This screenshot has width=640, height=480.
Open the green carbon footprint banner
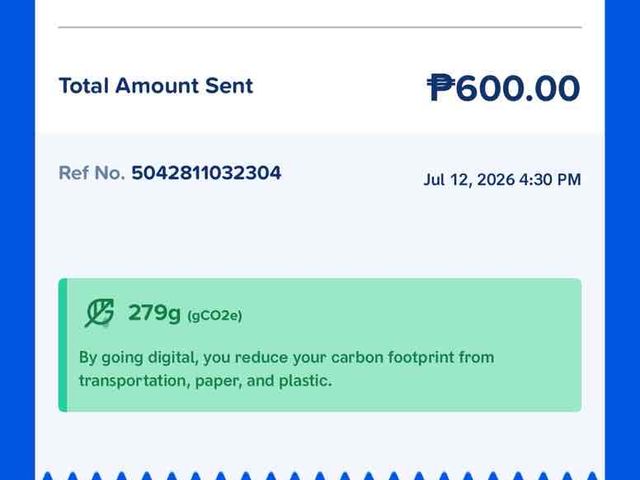320,345
